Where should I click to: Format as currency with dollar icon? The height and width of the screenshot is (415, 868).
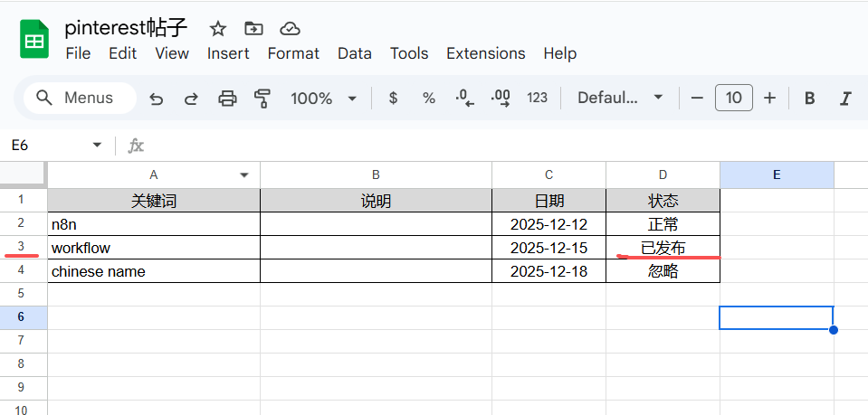[x=393, y=99]
